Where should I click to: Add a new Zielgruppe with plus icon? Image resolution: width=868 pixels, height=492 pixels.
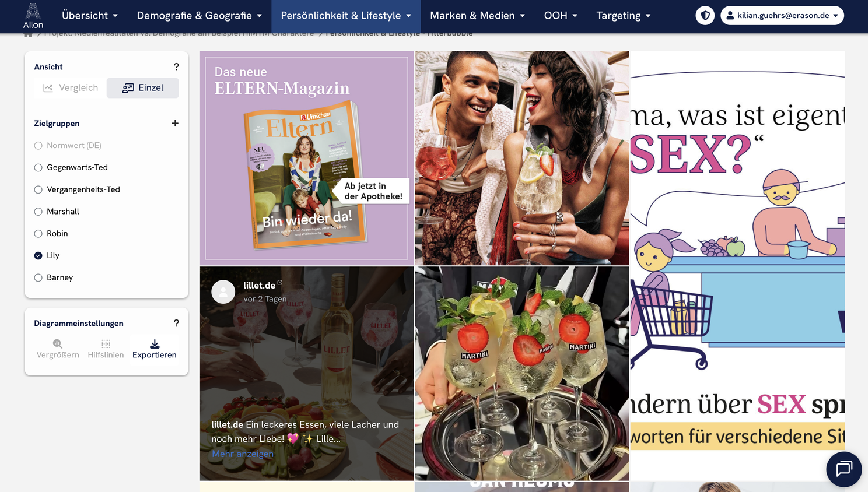click(175, 124)
